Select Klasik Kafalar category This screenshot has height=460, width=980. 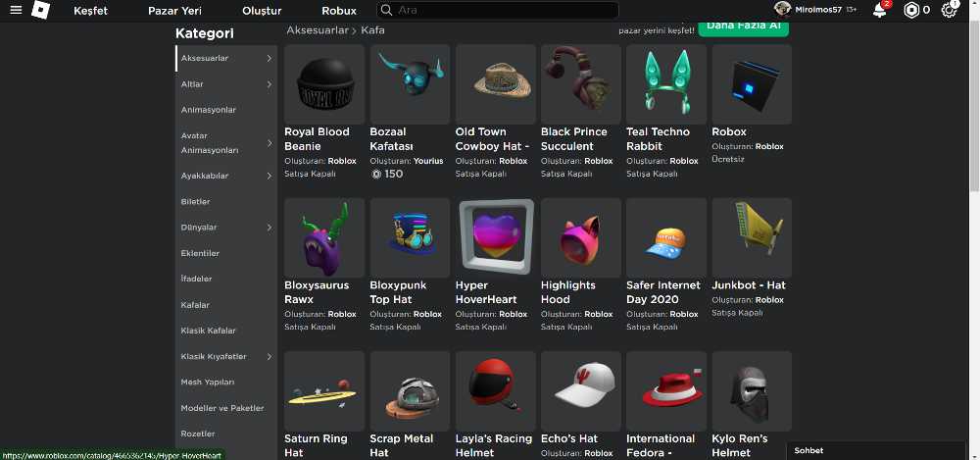(208, 331)
